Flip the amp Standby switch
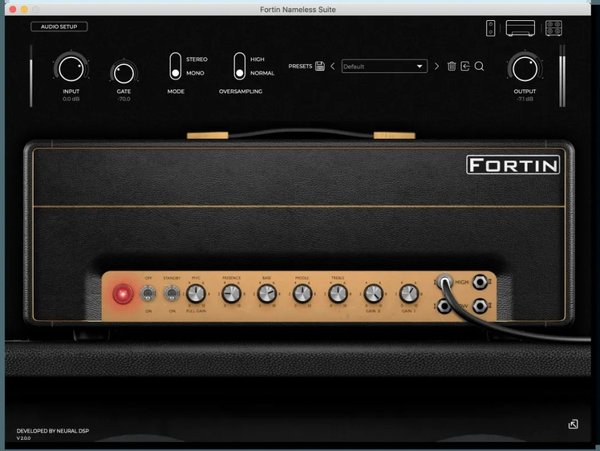Viewport: 600px width, 451px height. click(x=171, y=294)
